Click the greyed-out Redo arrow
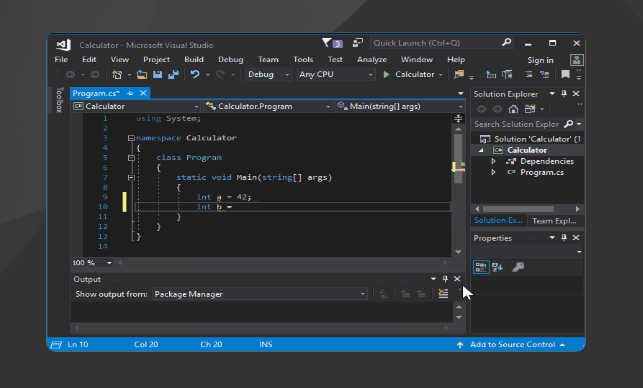643x388 pixels. click(x=221, y=74)
